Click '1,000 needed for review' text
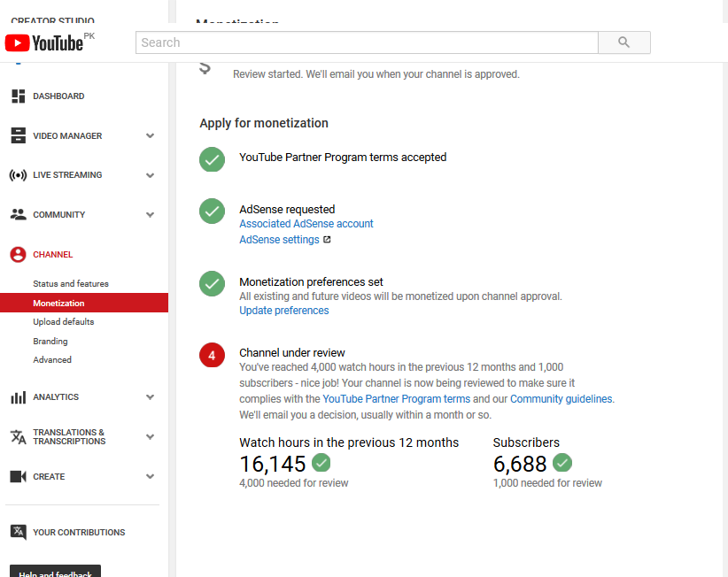The image size is (728, 577). (547, 483)
